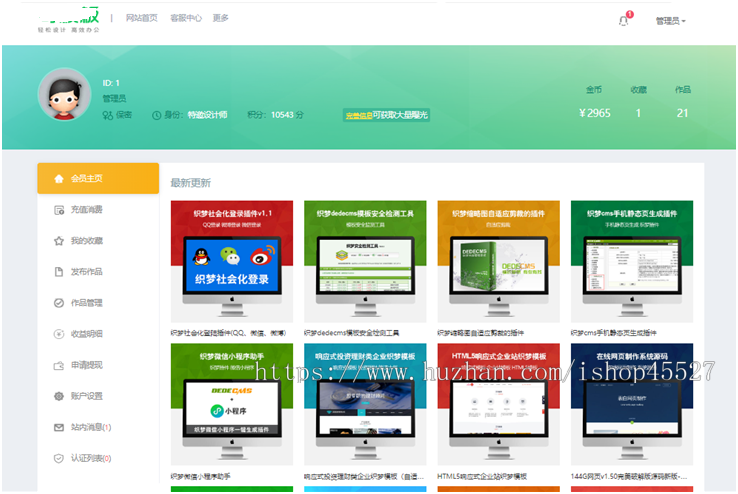Viewport: 738px width, 494px height.
Task: Click the site logo at top left
Action: pos(69,20)
